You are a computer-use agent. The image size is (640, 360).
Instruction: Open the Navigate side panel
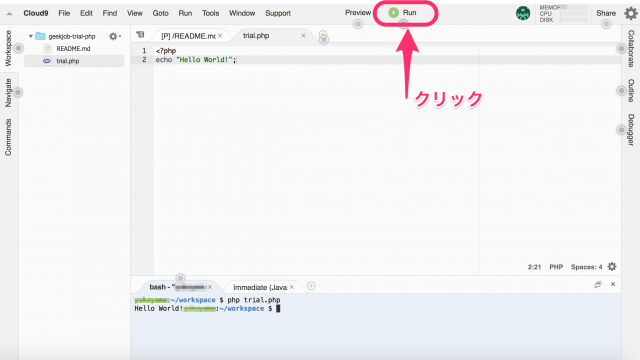pyautogui.click(x=8, y=93)
